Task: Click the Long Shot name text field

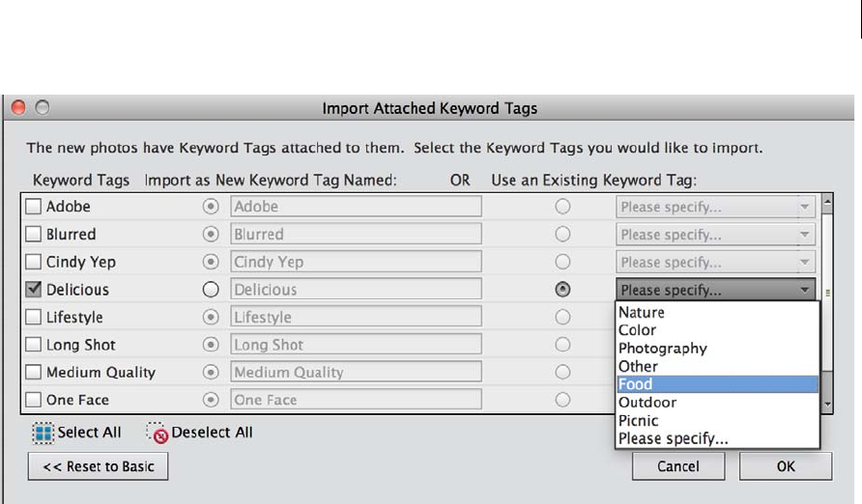Action: click(x=356, y=345)
